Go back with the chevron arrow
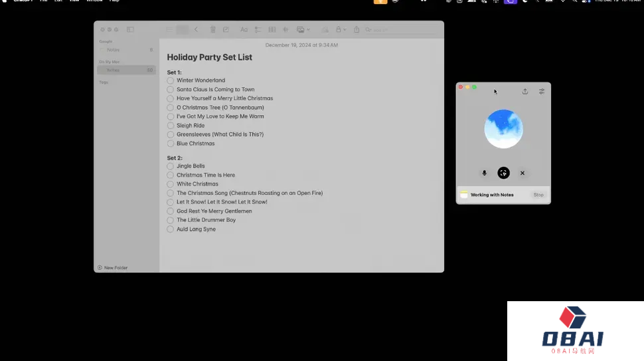Viewport: 644px width, 361px height. click(196, 30)
